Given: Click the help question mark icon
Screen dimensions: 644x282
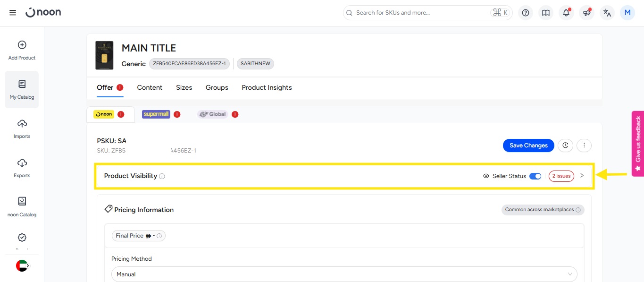Looking at the screenshot, I should (x=526, y=13).
